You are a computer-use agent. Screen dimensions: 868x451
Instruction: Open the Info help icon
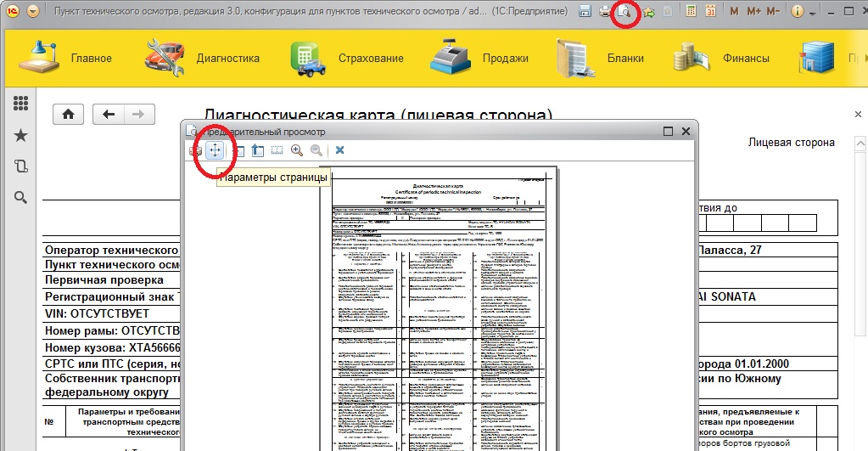[x=797, y=11]
